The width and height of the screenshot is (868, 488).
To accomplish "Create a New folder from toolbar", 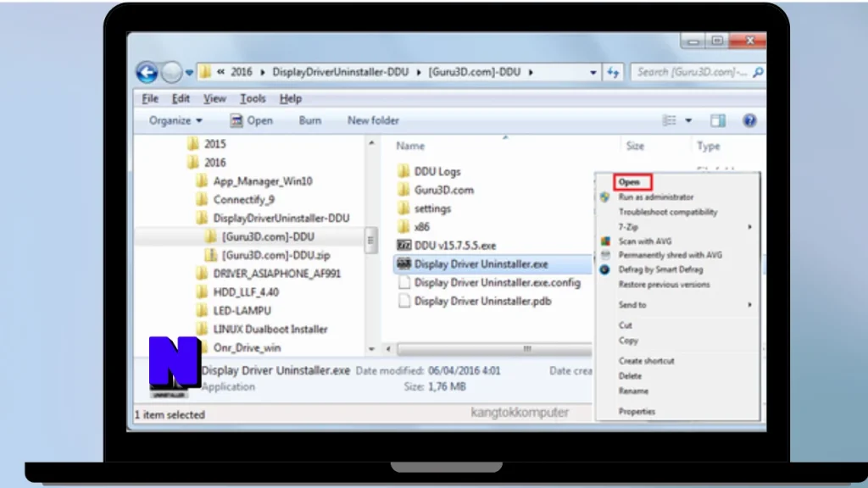I will (373, 120).
